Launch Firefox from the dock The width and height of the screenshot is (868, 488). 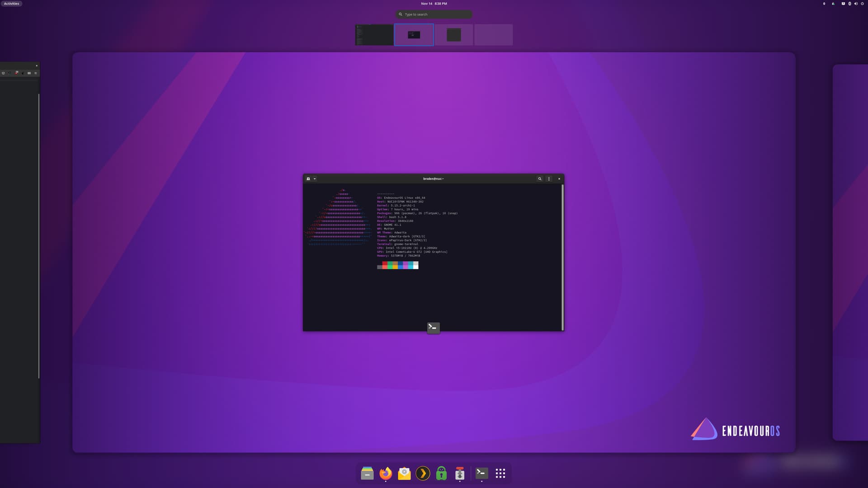click(x=386, y=473)
